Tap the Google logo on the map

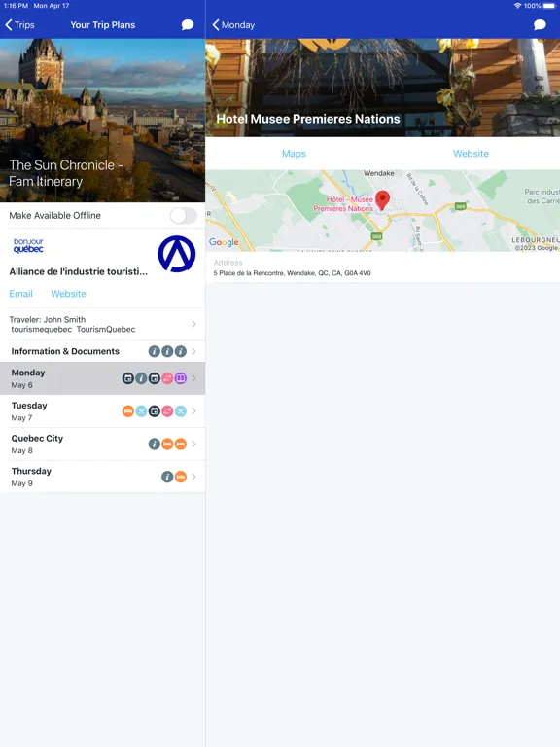click(224, 242)
